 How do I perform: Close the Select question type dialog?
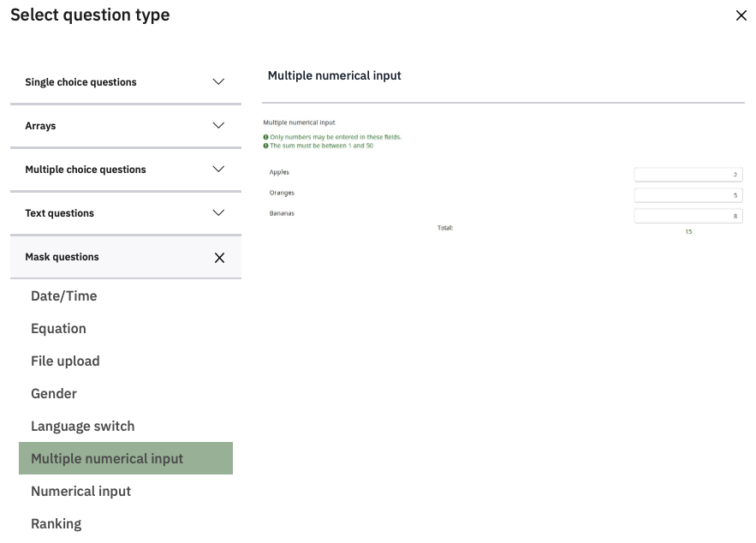741,15
